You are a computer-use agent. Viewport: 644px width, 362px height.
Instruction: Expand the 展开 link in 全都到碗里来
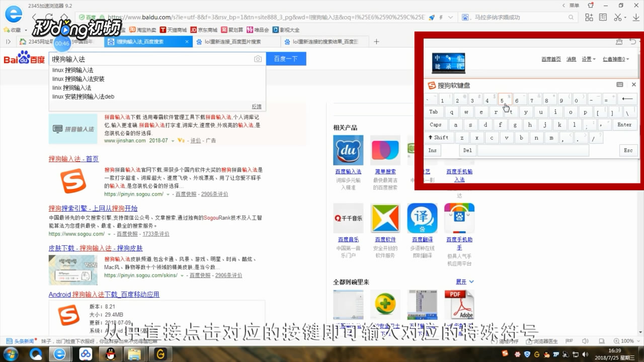pyautogui.click(x=464, y=282)
